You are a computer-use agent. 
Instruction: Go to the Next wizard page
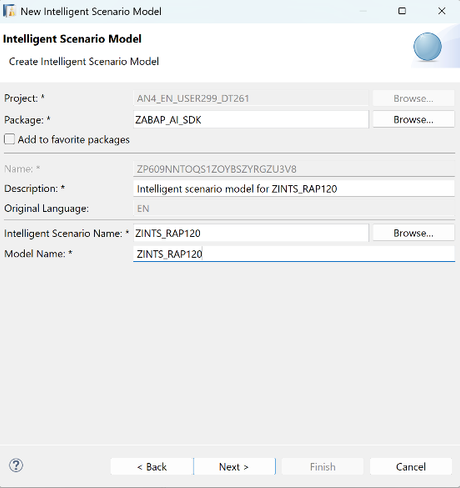pyautogui.click(x=234, y=466)
